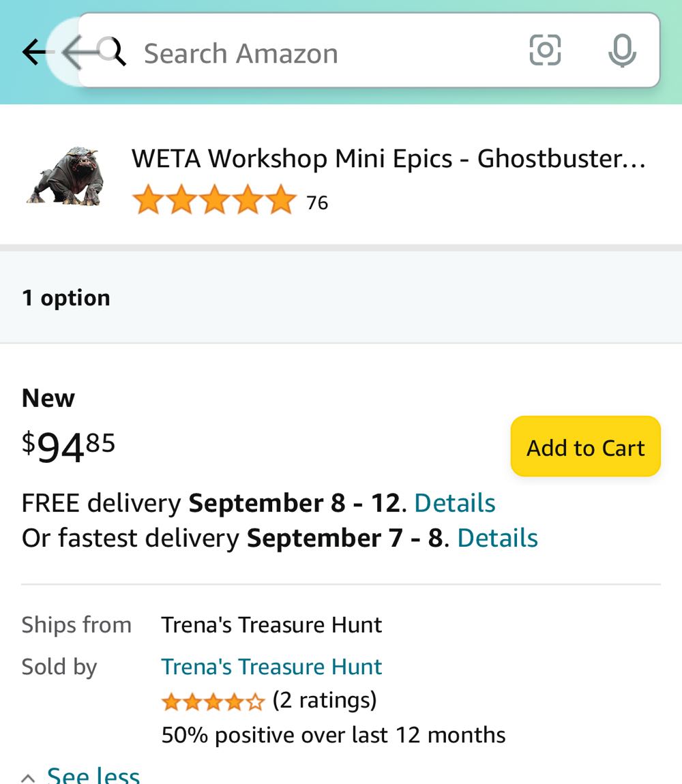Click the 1 option header
Screen dimensions: 682x784
click(65, 297)
